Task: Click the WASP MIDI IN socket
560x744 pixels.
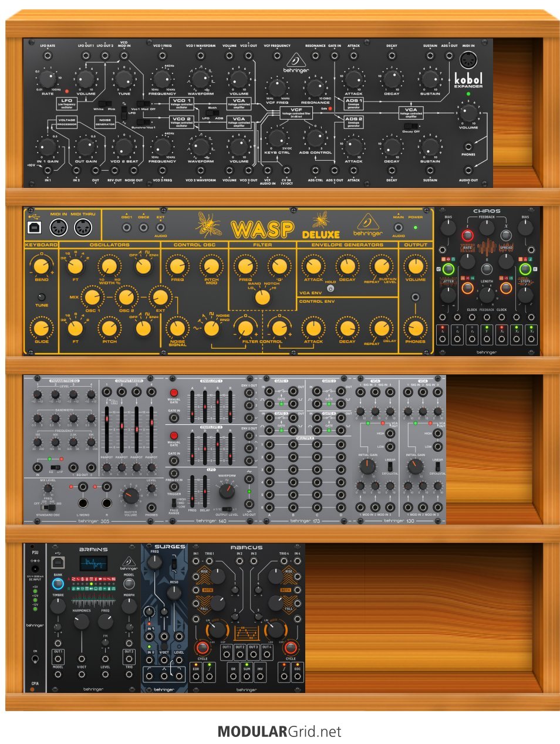Action: coord(58,228)
